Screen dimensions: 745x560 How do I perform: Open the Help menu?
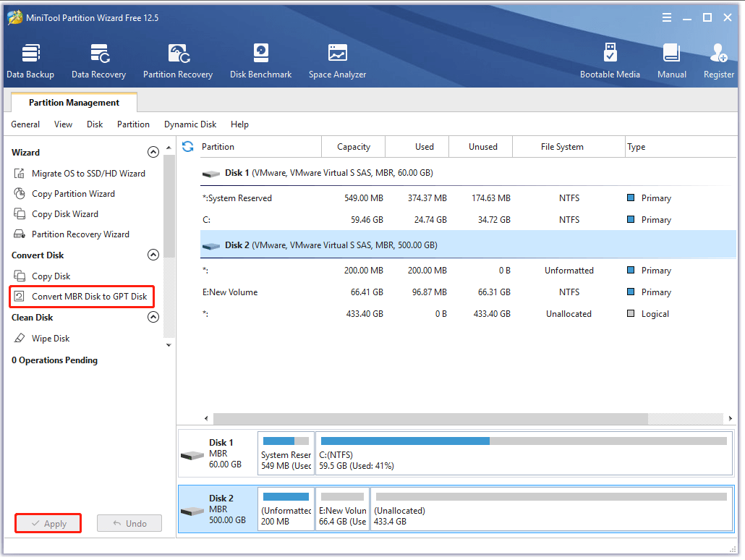click(x=239, y=124)
